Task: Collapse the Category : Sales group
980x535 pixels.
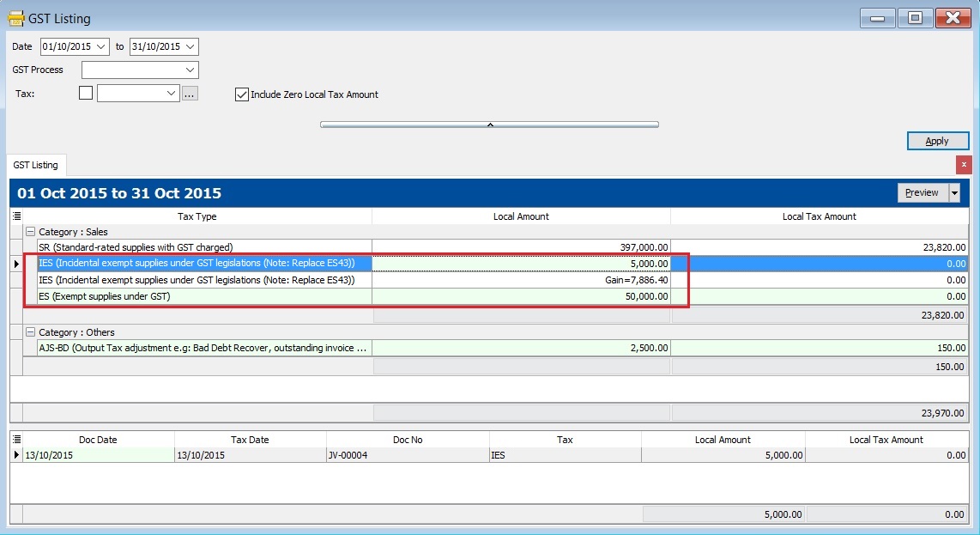Action: tap(31, 232)
